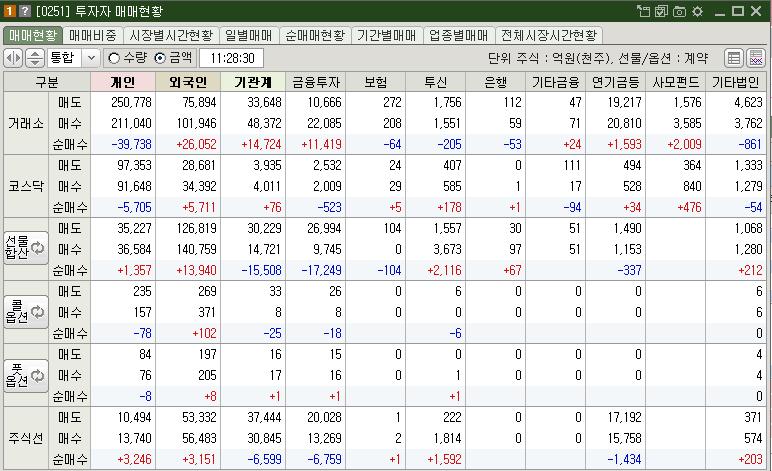Image resolution: width=772 pixels, height=471 pixels.
Task: Click the [0251] 투자자 매매현황 window title
Action: (99, 11)
